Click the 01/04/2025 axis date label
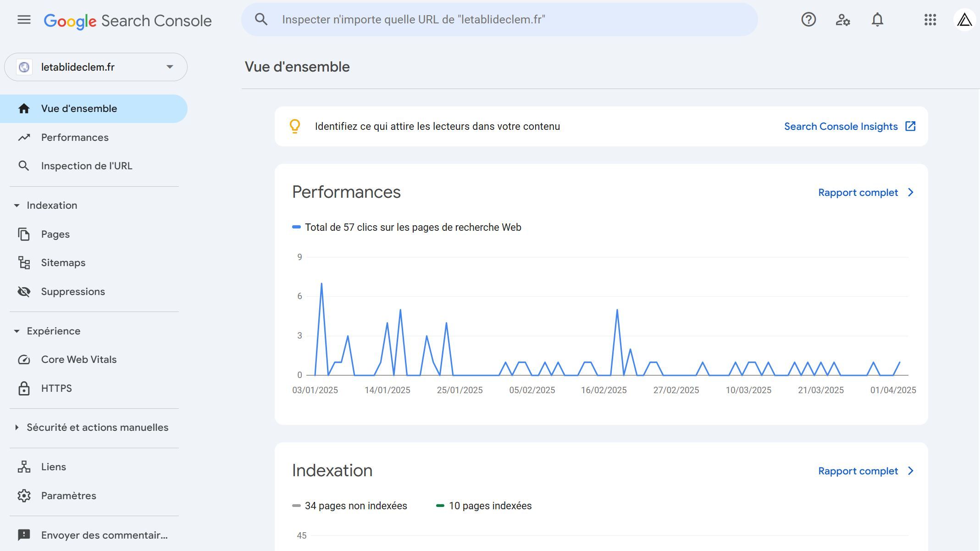Viewport: 980px width, 551px height. [893, 390]
